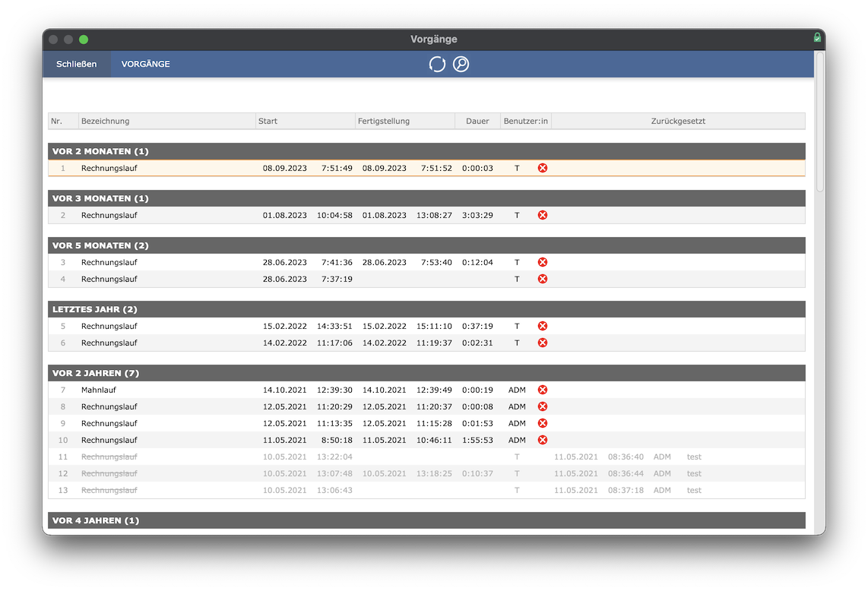Click red X icon on row 8
Screen dimensions: 868x591
[x=543, y=406]
